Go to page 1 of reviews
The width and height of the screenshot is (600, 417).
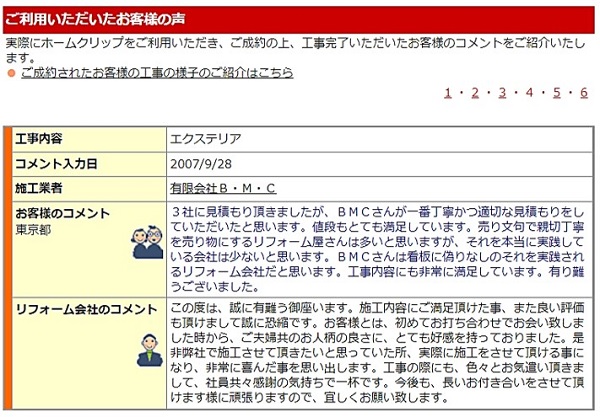(448, 93)
